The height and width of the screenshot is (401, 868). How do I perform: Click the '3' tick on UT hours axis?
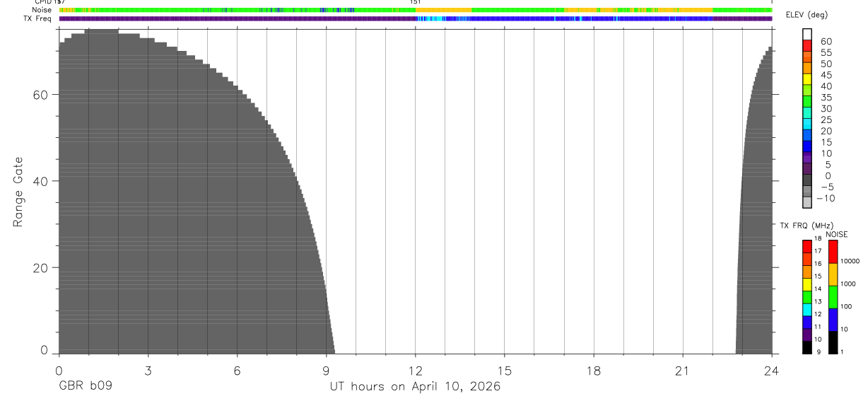(148, 371)
